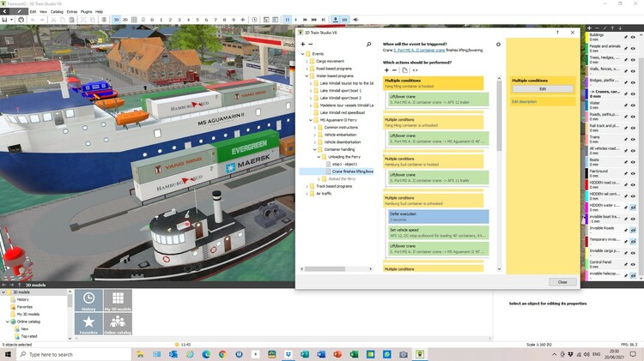Screen dimensions: 644x361
Task: Click the actions list vertical scrollbar
Action: click(499, 115)
